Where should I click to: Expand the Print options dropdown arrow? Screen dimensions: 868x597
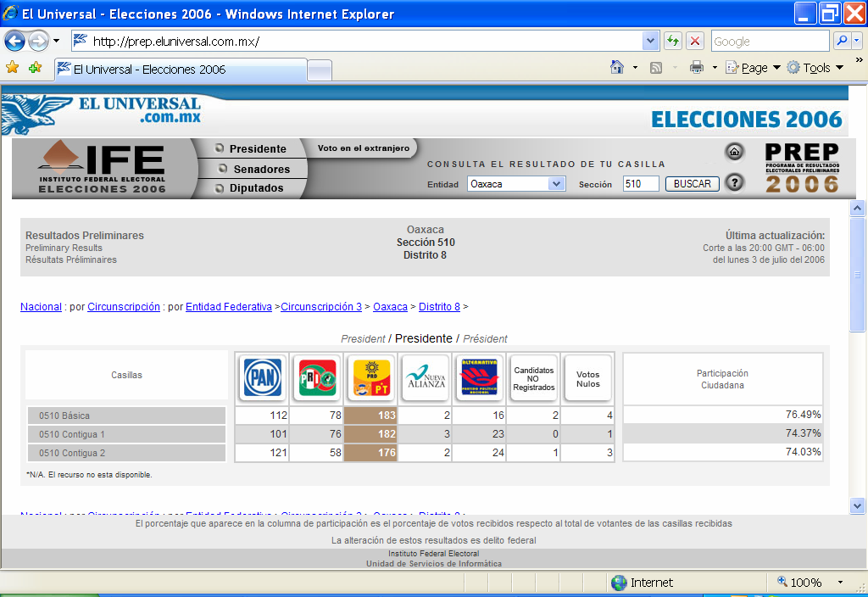pyautogui.click(x=715, y=68)
